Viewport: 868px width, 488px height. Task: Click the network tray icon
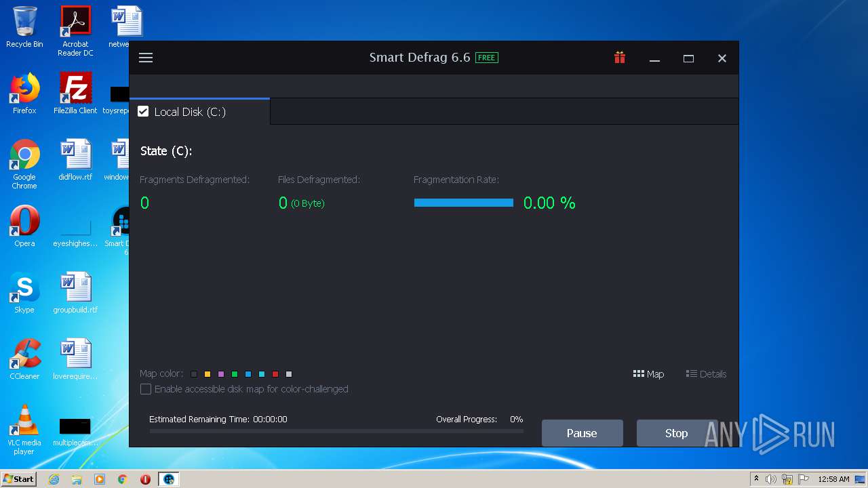coord(787,479)
